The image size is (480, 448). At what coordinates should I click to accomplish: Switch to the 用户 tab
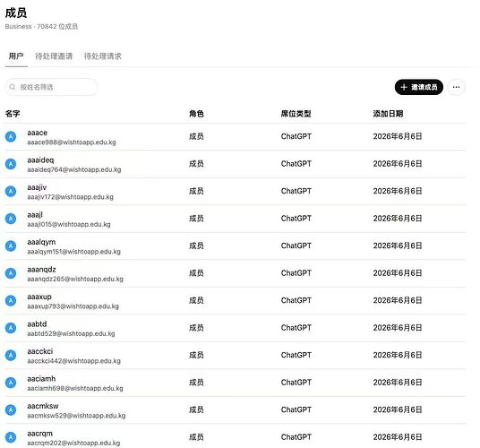click(16, 56)
